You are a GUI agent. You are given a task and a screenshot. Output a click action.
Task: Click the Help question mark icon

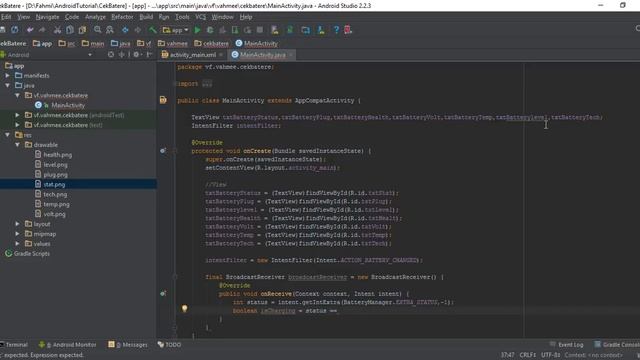point(336,30)
